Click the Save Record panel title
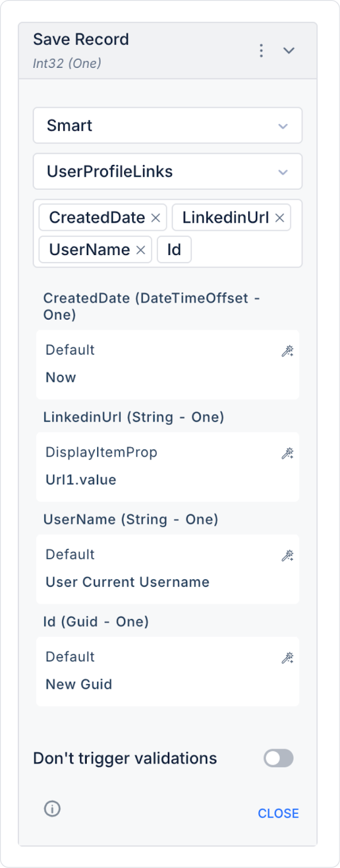This screenshot has width=340, height=868. [x=81, y=39]
